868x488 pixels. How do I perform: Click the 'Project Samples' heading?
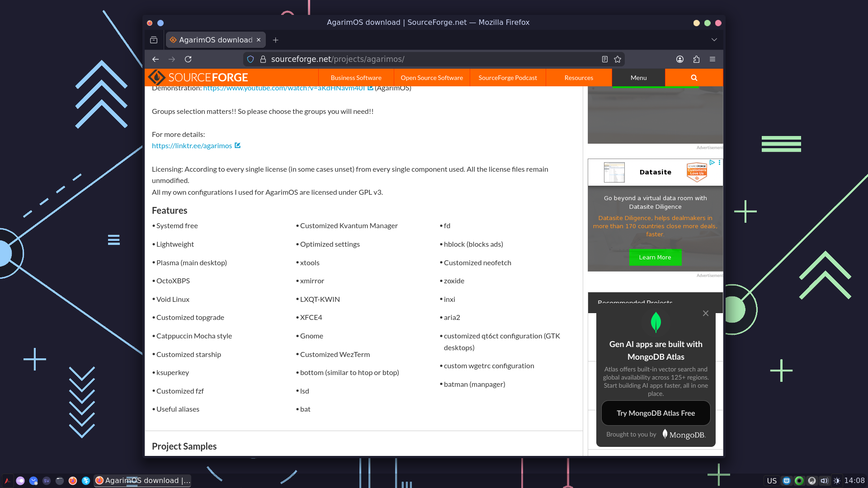(x=184, y=446)
